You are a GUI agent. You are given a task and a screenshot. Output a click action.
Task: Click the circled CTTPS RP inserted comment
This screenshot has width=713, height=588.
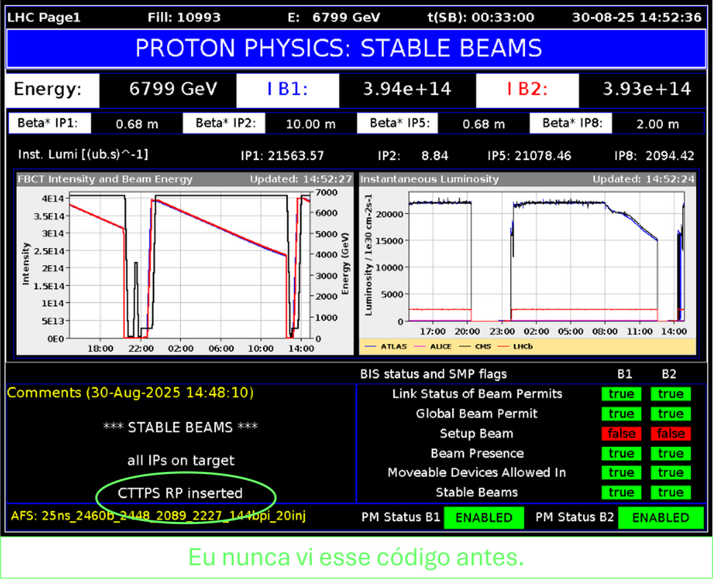pos(180,493)
